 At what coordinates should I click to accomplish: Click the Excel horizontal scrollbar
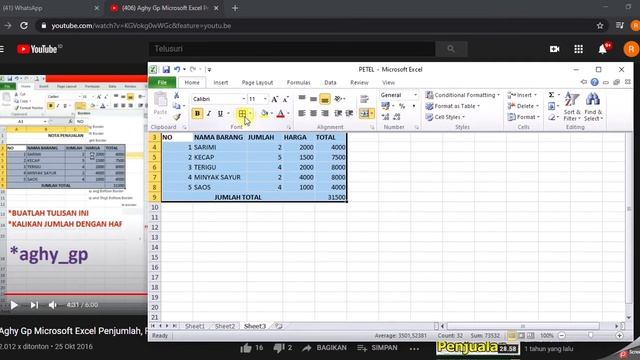tap(523, 326)
